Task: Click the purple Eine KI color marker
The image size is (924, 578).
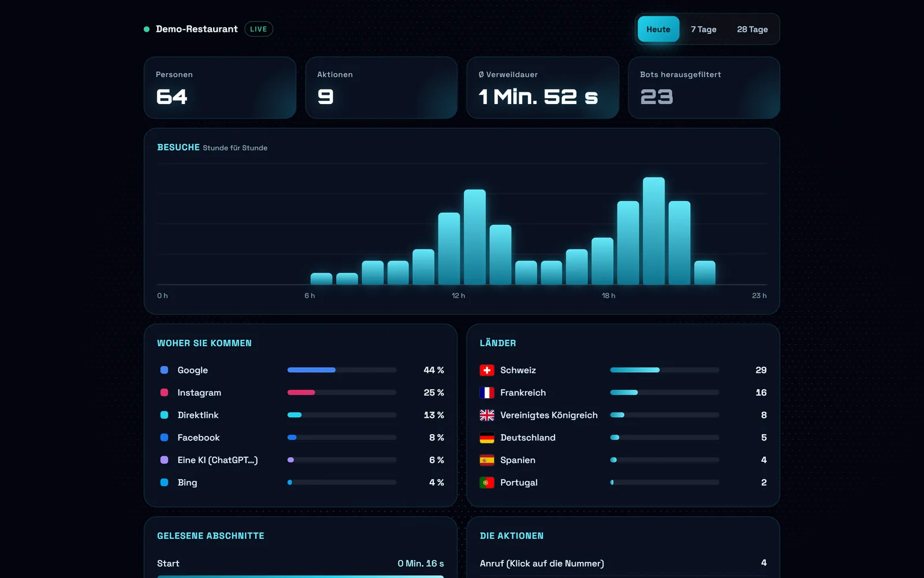Action: pyautogui.click(x=164, y=460)
